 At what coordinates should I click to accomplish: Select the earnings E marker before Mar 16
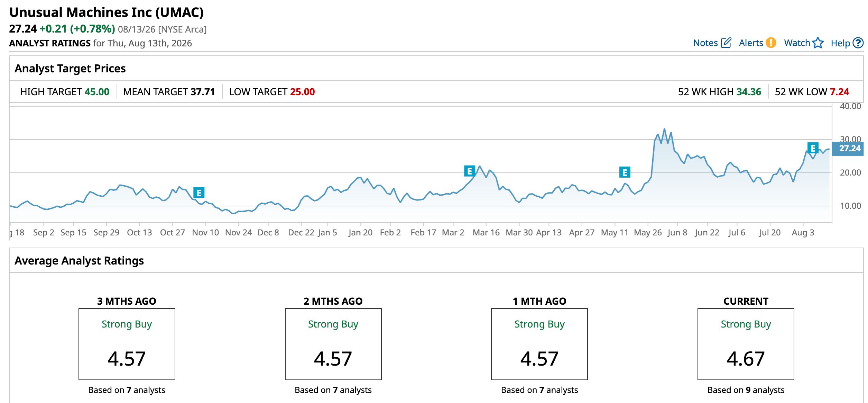(469, 171)
